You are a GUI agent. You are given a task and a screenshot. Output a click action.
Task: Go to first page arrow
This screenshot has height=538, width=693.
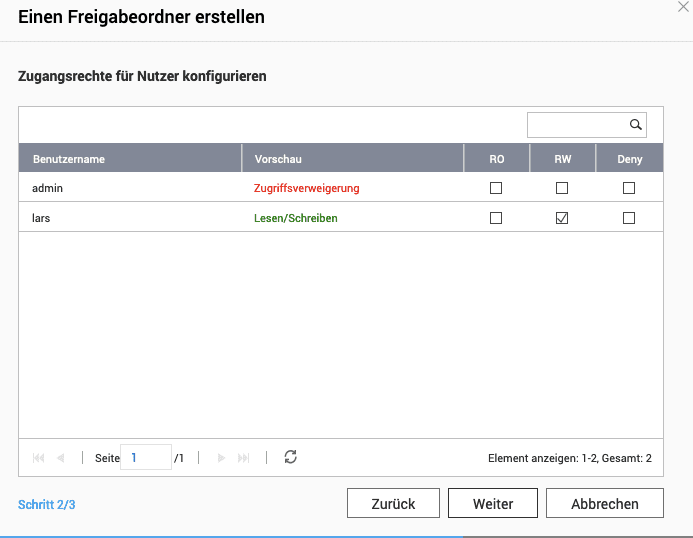[39, 457]
